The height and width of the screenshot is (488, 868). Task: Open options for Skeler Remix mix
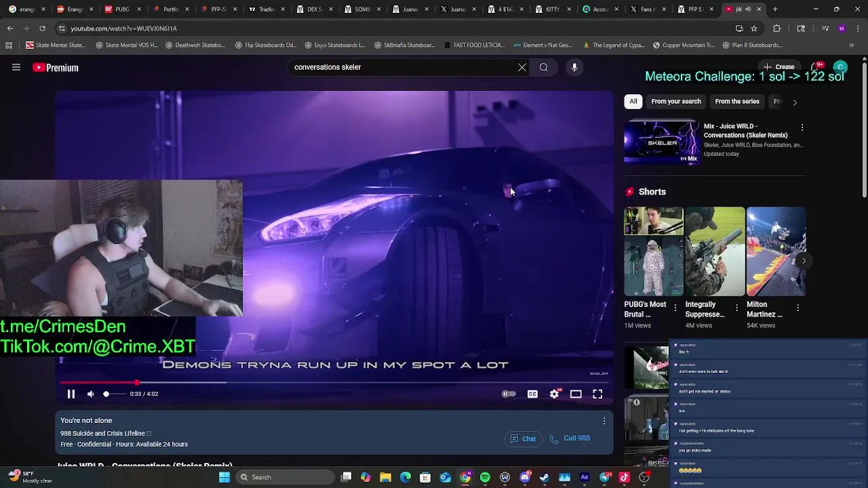(x=802, y=127)
